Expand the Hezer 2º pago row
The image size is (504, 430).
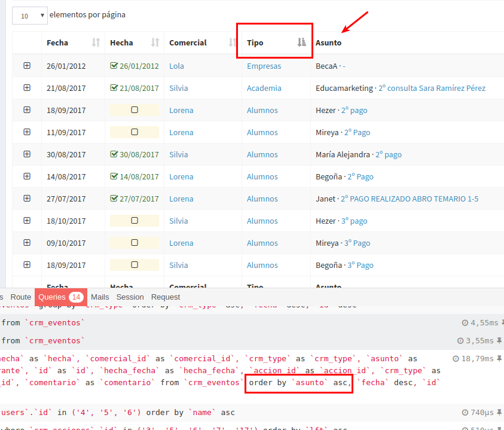(x=27, y=110)
